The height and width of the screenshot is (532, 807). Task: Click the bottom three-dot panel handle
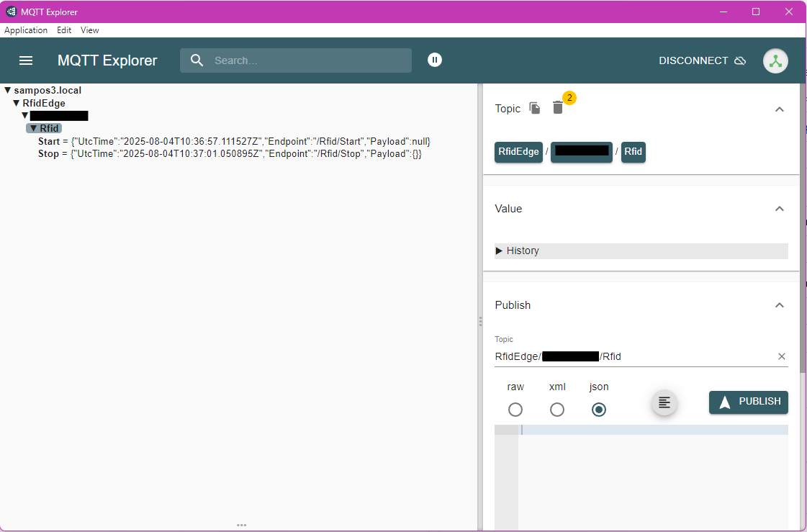241,526
